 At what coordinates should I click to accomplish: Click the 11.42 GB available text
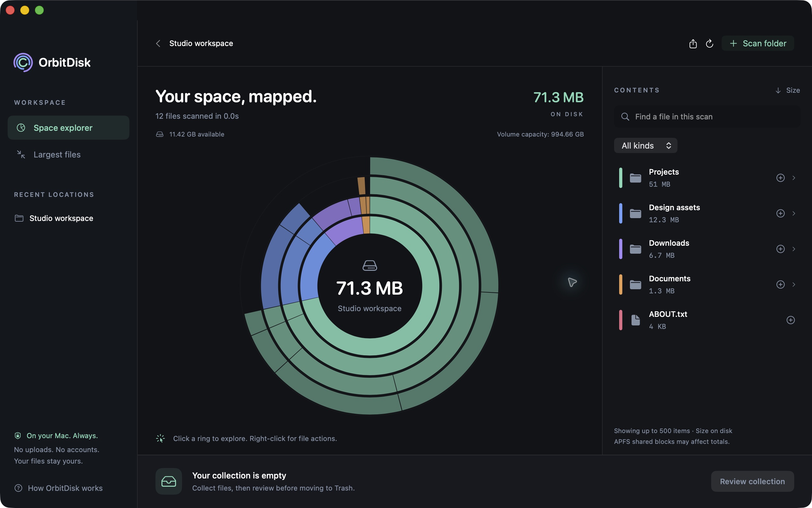tap(197, 134)
